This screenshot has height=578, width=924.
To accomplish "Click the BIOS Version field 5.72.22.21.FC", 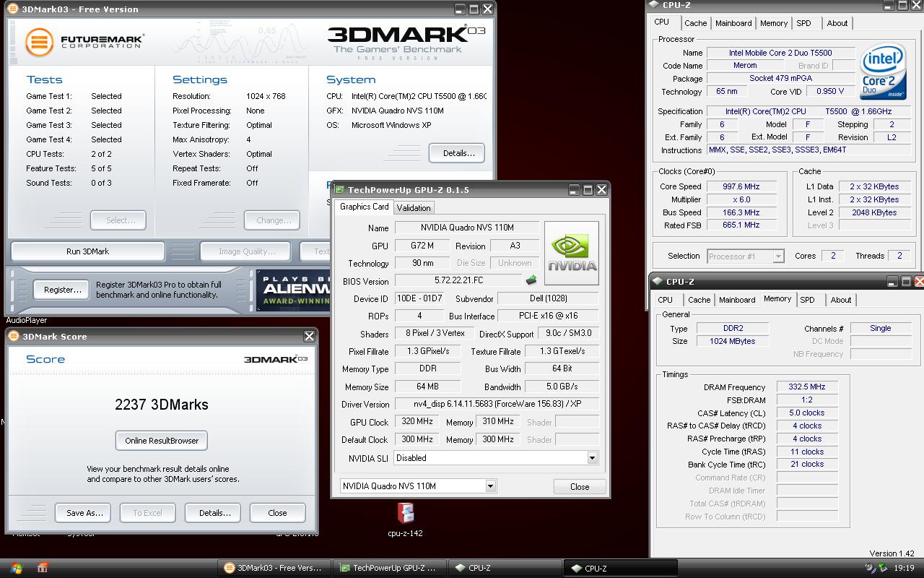I will tap(458, 281).
